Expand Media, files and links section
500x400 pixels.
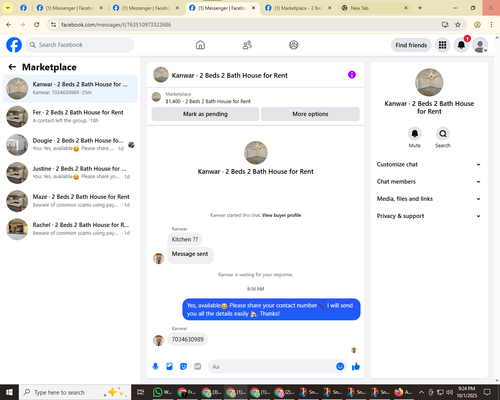tap(429, 199)
